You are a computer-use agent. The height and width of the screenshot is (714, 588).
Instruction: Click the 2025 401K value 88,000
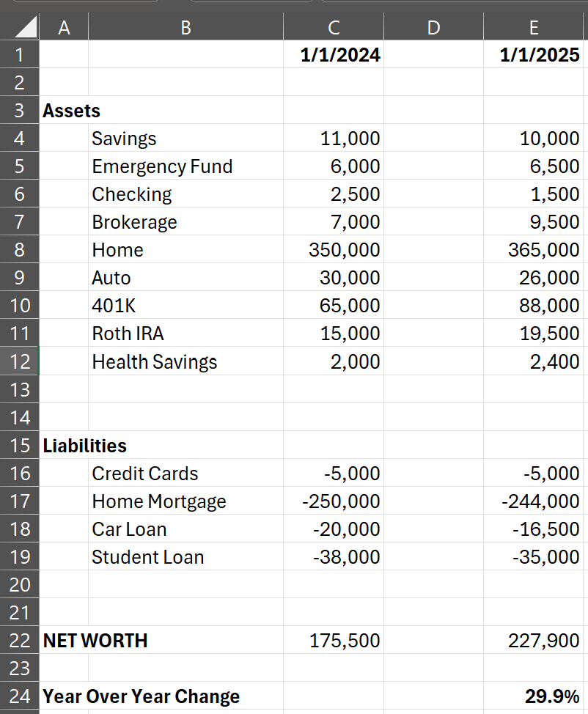pyautogui.click(x=549, y=306)
